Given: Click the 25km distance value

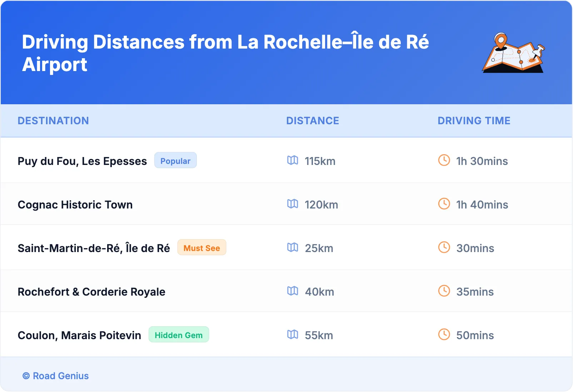Looking at the screenshot, I should [x=319, y=248].
